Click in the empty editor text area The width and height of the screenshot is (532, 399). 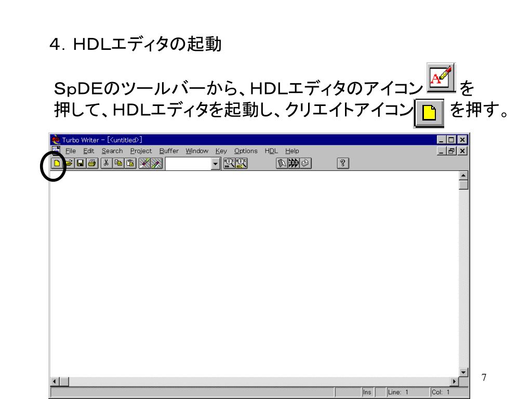(x=255, y=273)
